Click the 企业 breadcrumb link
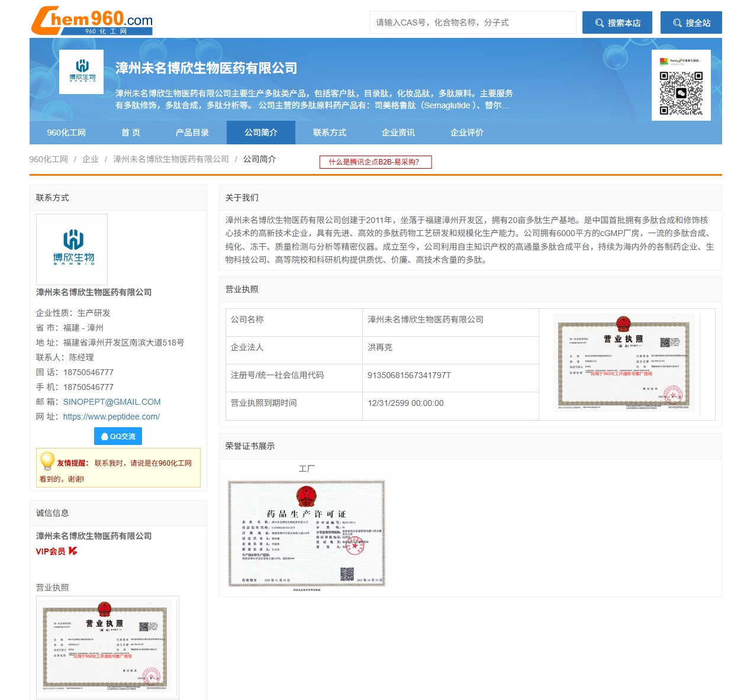Viewport: 731px width, 700px height. (x=91, y=159)
